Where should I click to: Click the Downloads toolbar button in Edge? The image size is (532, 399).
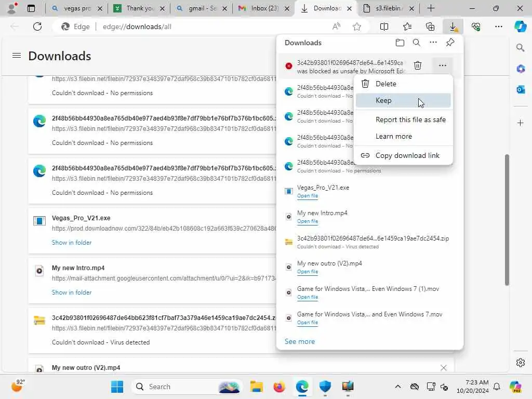pyautogui.click(x=453, y=26)
